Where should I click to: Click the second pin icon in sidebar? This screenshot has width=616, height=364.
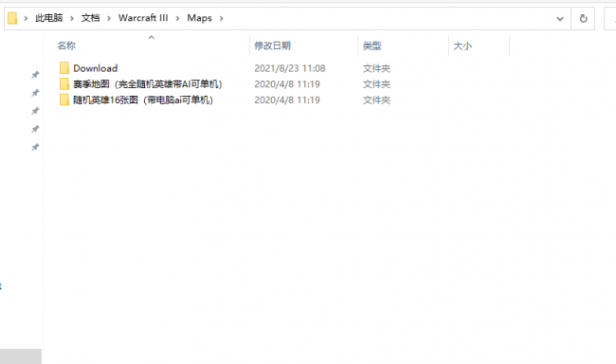[35, 93]
